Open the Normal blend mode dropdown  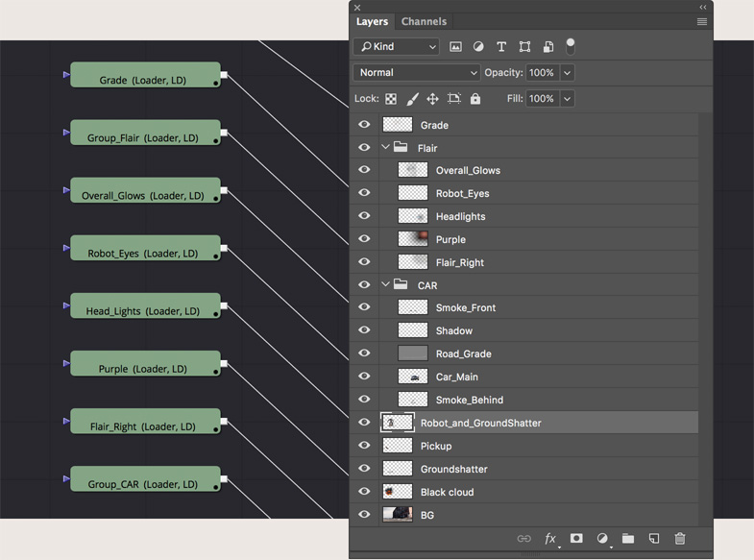click(417, 73)
